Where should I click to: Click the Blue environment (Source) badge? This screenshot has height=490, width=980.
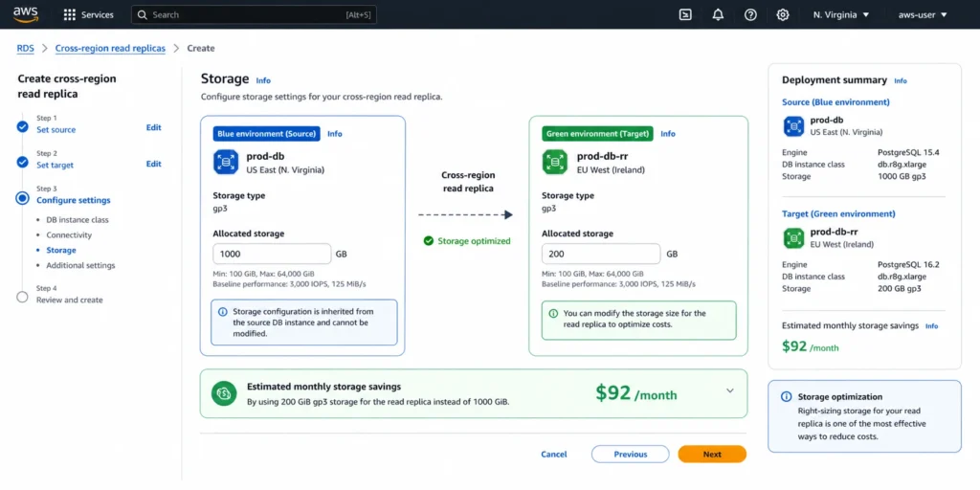click(x=267, y=134)
